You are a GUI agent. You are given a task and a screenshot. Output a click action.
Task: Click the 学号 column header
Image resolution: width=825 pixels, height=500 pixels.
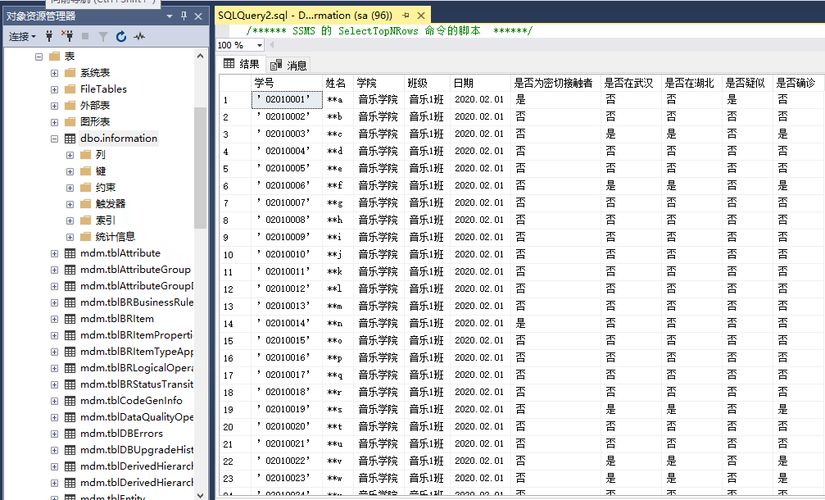pyautogui.click(x=287, y=83)
